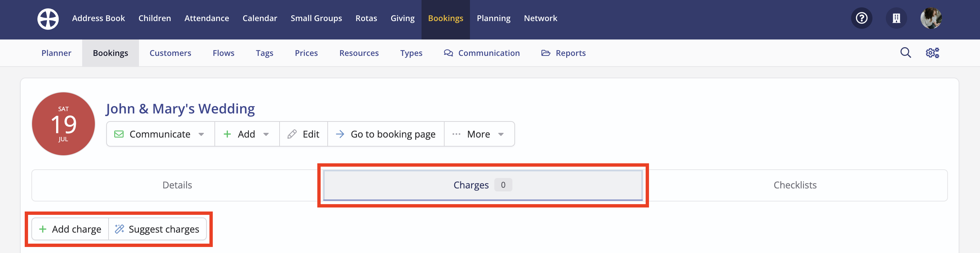Screen dimensions: 980x253
Task: Open the More actions menu
Action: pos(479,134)
